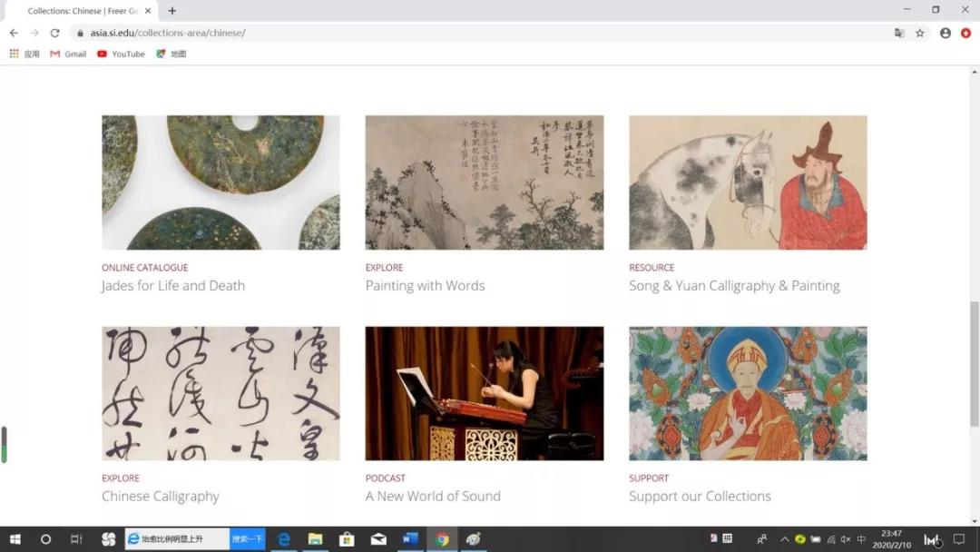Viewport: 980px width, 552px height.
Task: Launch Word from the taskbar
Action: pyautogui.click(x=409, y=539)
